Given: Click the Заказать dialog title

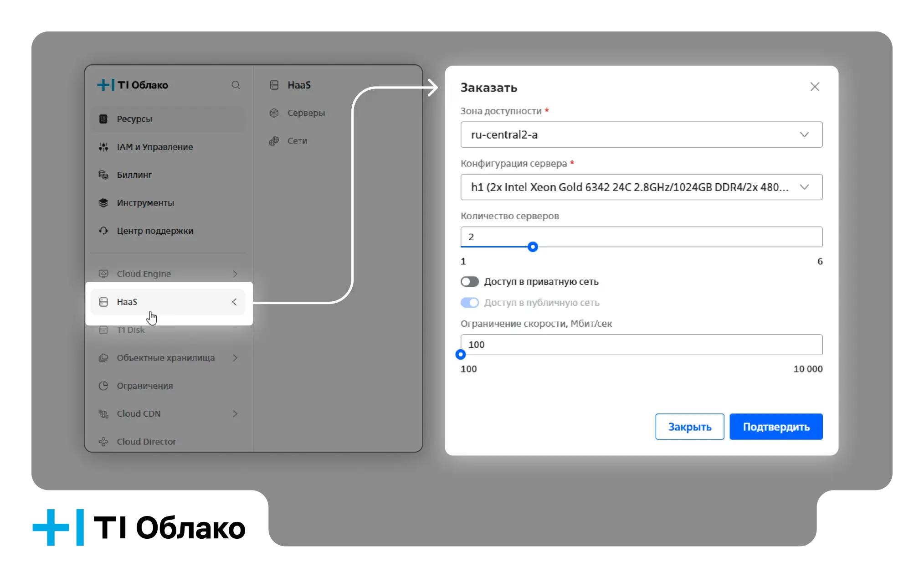Looking at the screenshot, I should click(489, 88).
